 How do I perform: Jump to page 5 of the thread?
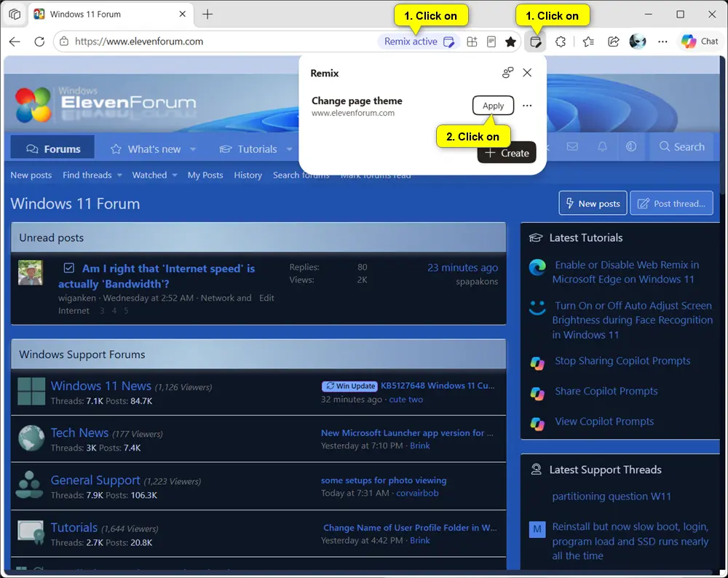point(126,311)
